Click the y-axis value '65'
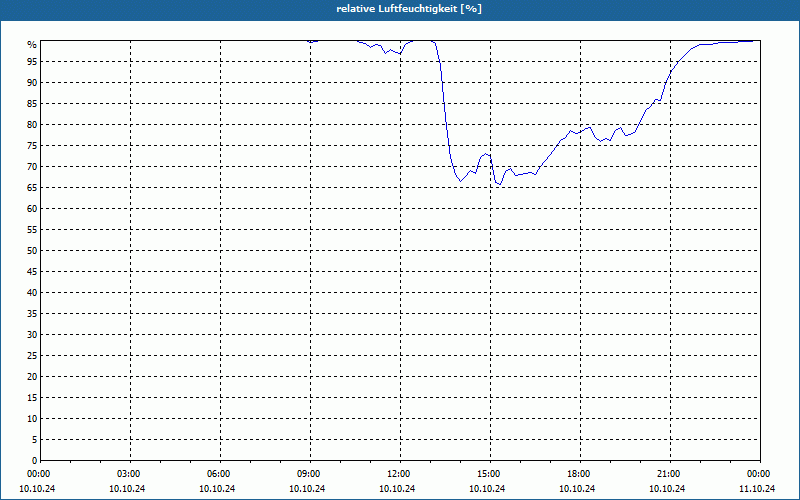 32,188
